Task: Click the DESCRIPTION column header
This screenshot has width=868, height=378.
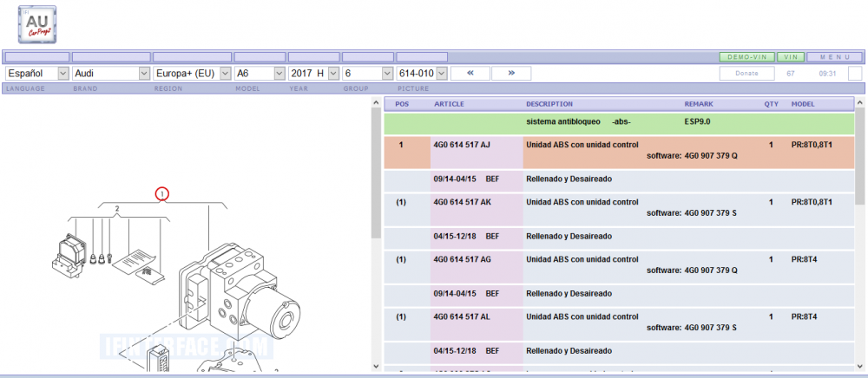Action: [549, 104]
